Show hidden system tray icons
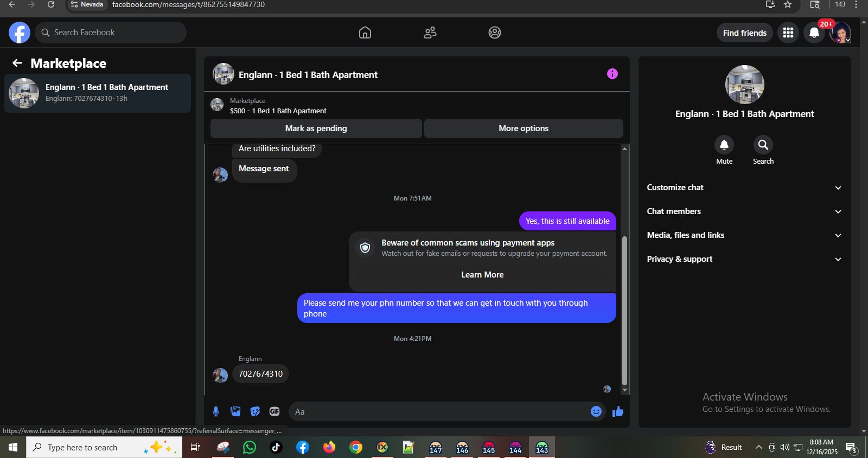Screen dimensions: 868x458 [x=759, y=447]
